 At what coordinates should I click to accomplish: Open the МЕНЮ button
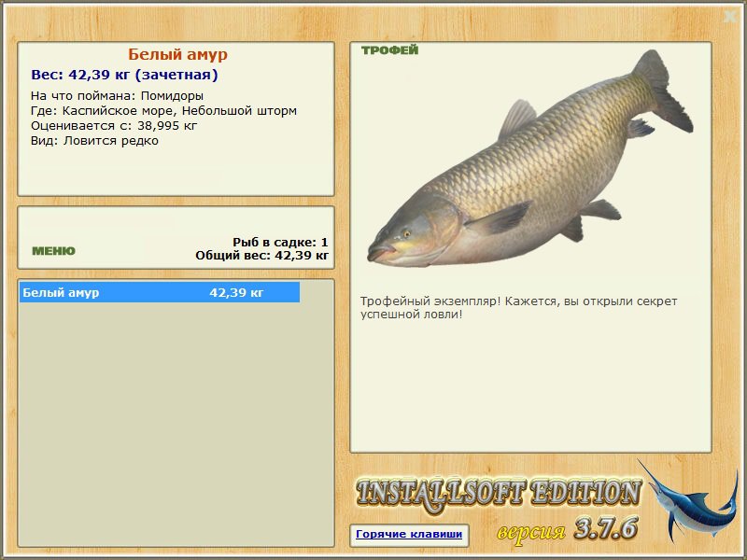(53, 251)
